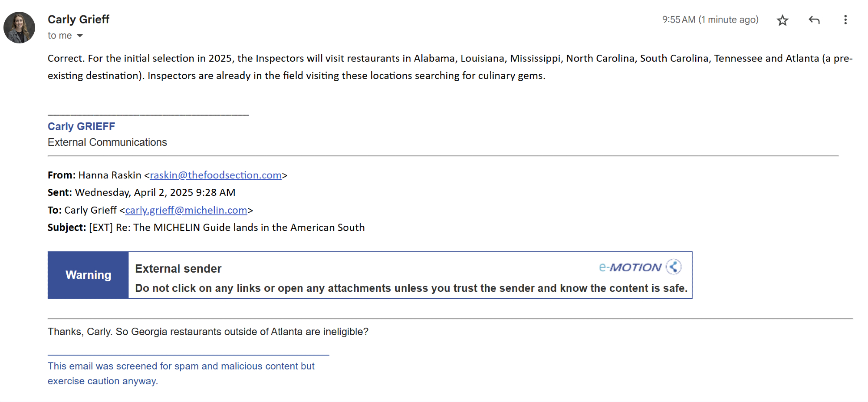Click the circular share icon beside e-MOTION
Screen dimensions: 868x402
point(674,267)
